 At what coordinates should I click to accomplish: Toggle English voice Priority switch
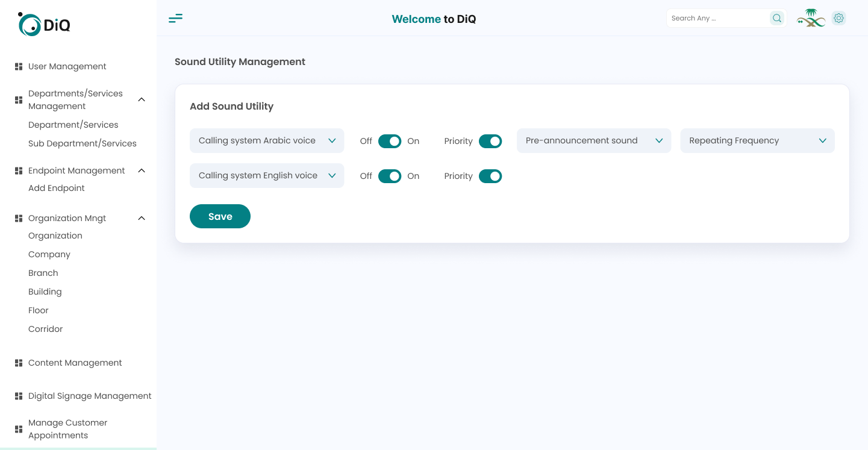pos(490,176)
